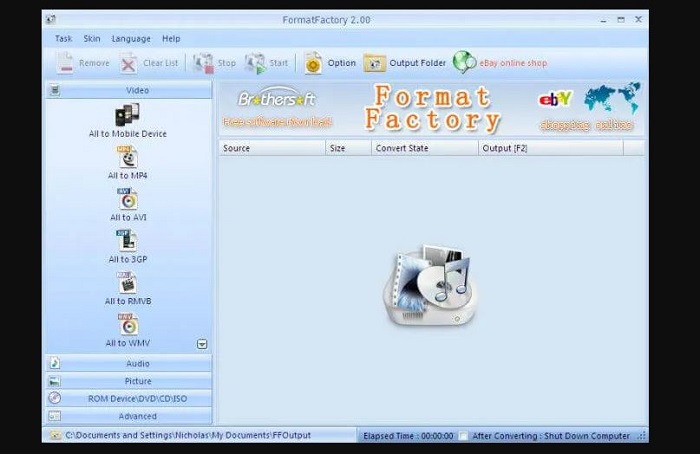Click Elapsed Time : 00:00:00 status text
700x454 pixels.
click(408, 436)
